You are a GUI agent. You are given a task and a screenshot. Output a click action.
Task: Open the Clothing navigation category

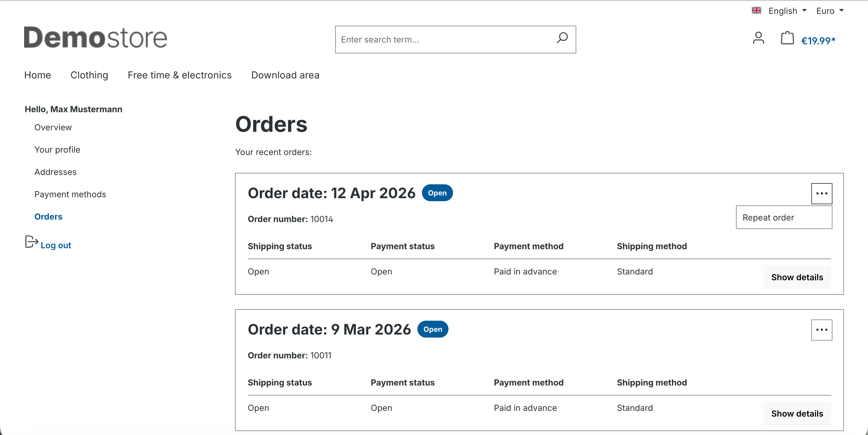tap(89, 75)
